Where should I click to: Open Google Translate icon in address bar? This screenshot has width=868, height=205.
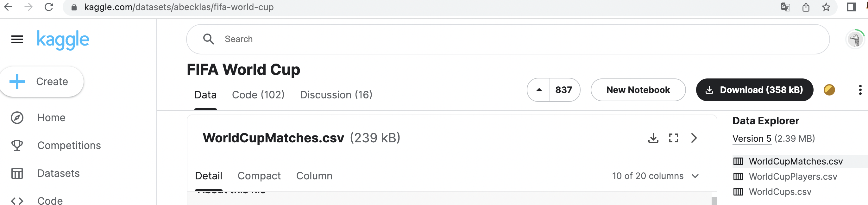pos(785,7)
